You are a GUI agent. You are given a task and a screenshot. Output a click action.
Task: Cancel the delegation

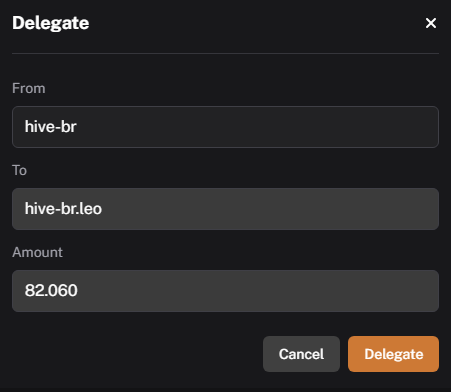301,354
